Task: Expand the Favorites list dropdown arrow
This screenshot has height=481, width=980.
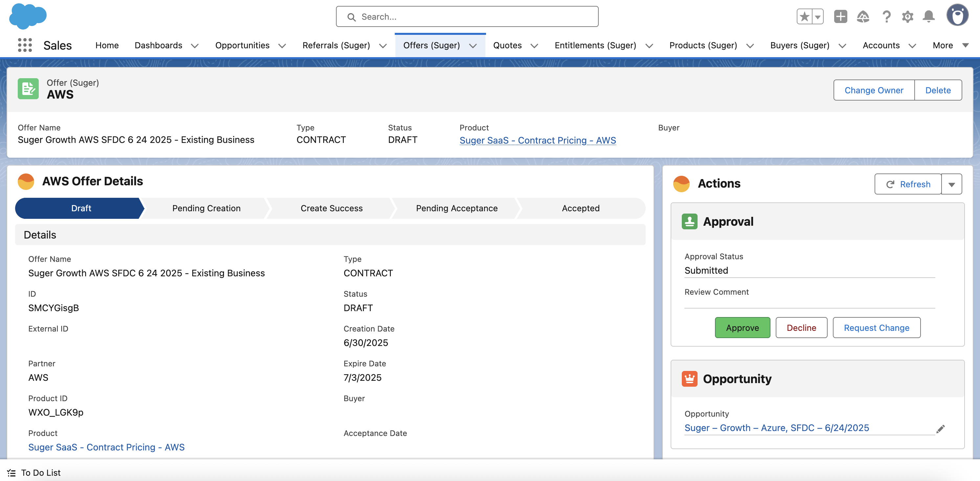Action: click(x=817, y=17)
